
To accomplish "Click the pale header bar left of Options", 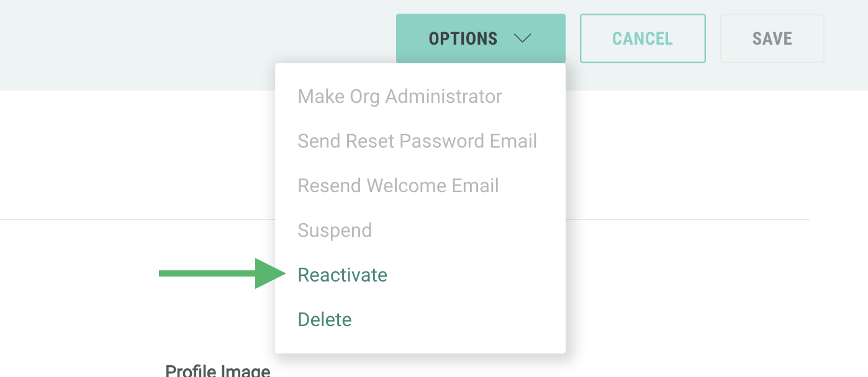I will click(x=186, y=43).
